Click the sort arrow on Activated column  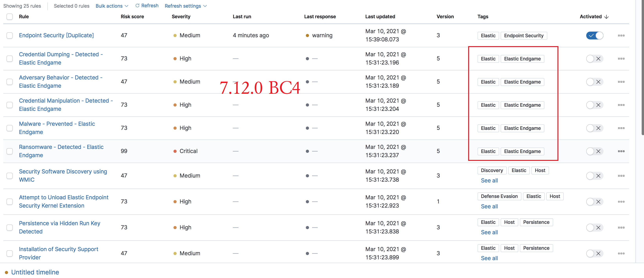coord(607,16)
